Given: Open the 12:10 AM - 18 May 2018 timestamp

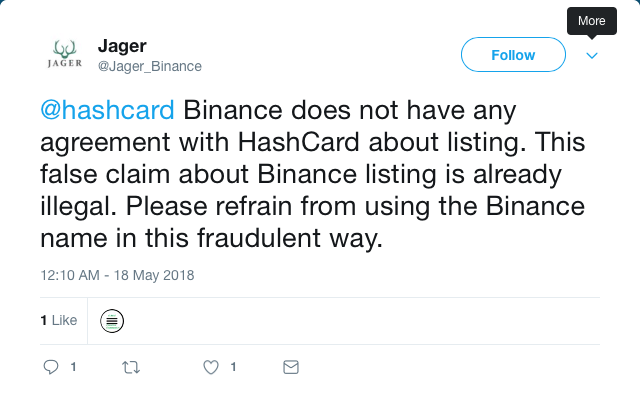Looking at the screenshot, I should tap(117, 275).
